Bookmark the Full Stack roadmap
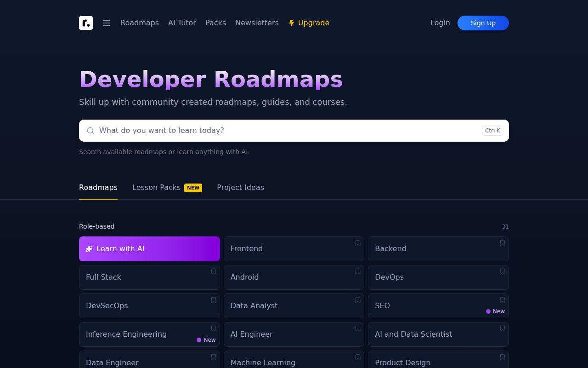 pos(214,271)
